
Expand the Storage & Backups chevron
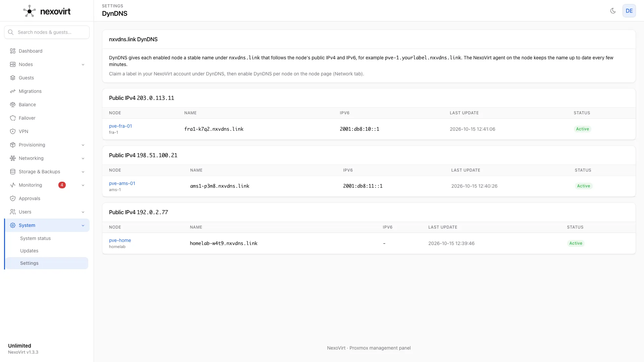[83, 172]
